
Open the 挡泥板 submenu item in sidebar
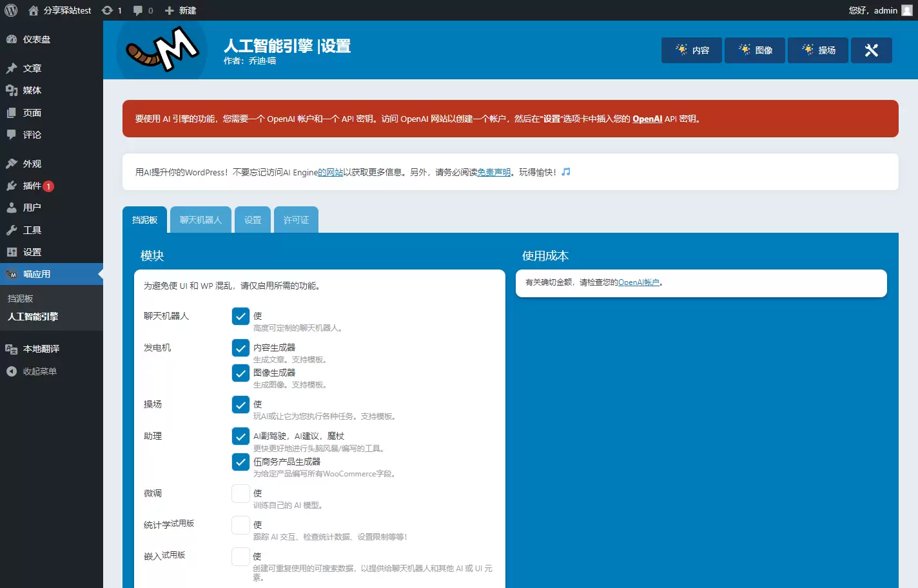[20, 299]
